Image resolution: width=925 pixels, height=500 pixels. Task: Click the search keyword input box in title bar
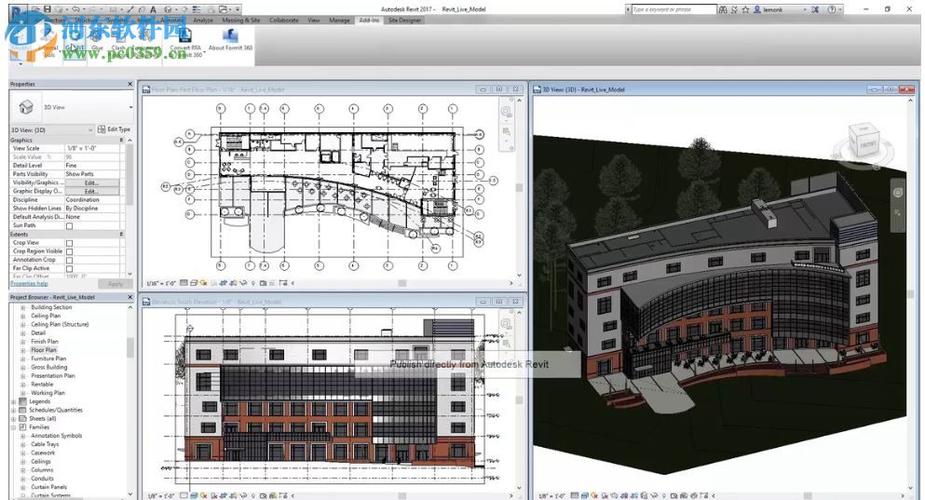tap(674, 10)
